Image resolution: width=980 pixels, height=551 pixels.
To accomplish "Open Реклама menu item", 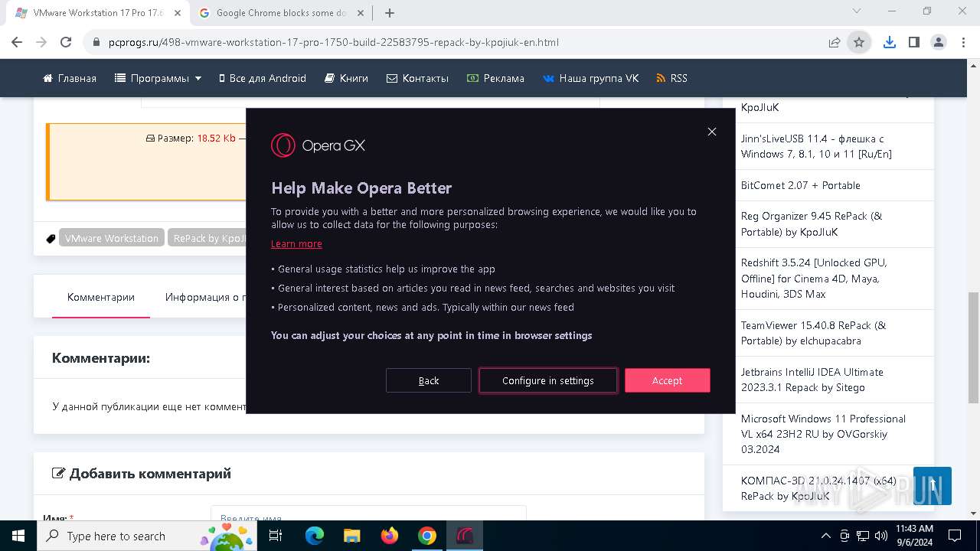I will [495, 78].
